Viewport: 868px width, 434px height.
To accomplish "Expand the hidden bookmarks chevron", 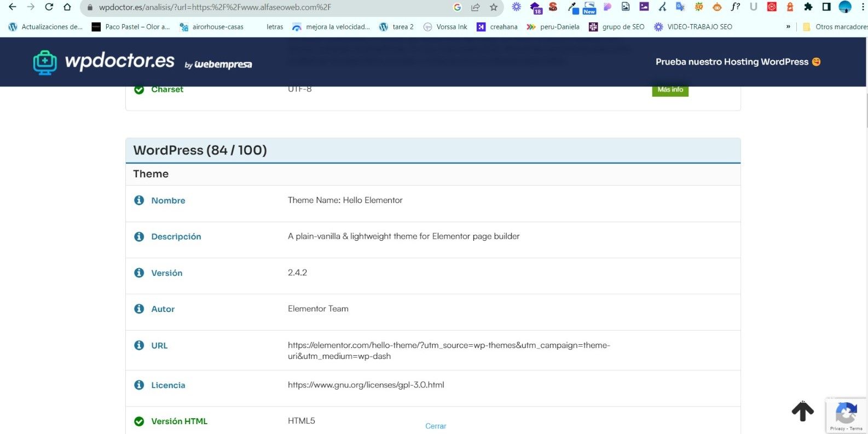I will pyautogui.click(x=788, y=27).
